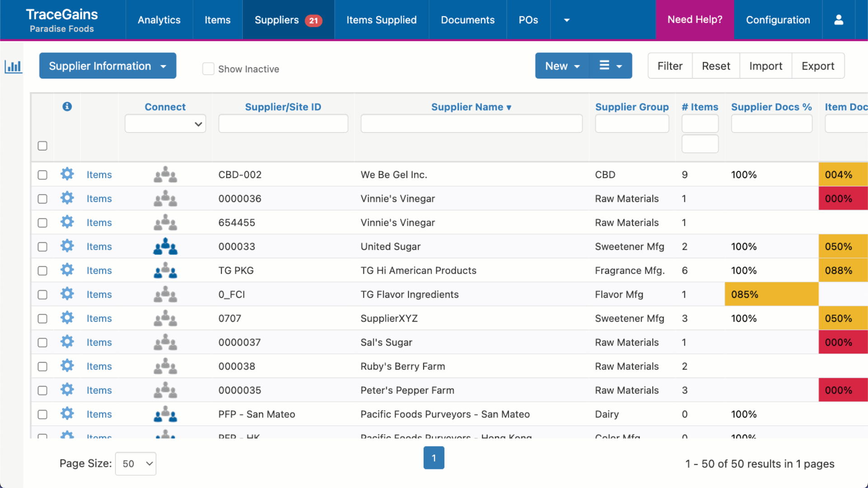Click connect people icon for PFP - San Mateo
This screenshot has width=868, height=488.
click(165, 414)
